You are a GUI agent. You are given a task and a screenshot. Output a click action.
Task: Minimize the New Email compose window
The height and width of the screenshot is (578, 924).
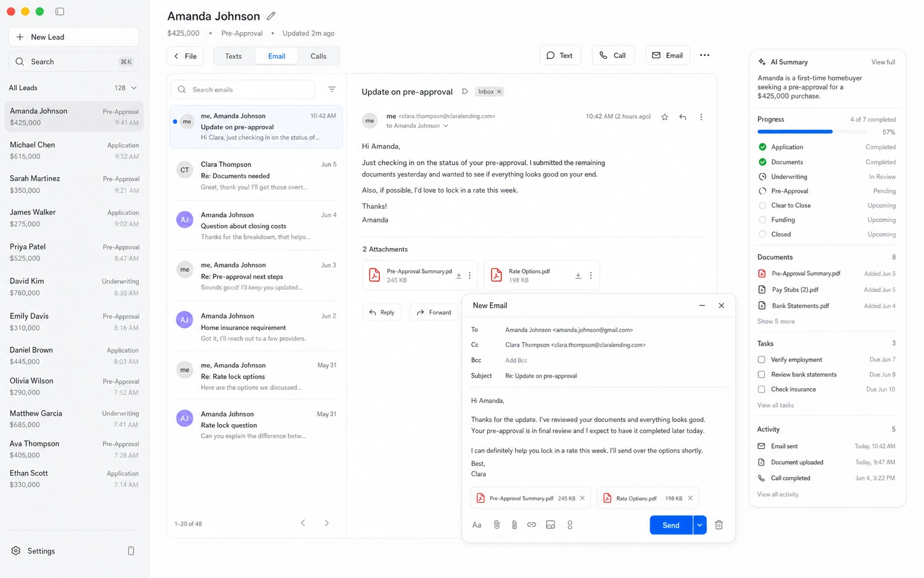pyautogui.click(x=702, y=305)
